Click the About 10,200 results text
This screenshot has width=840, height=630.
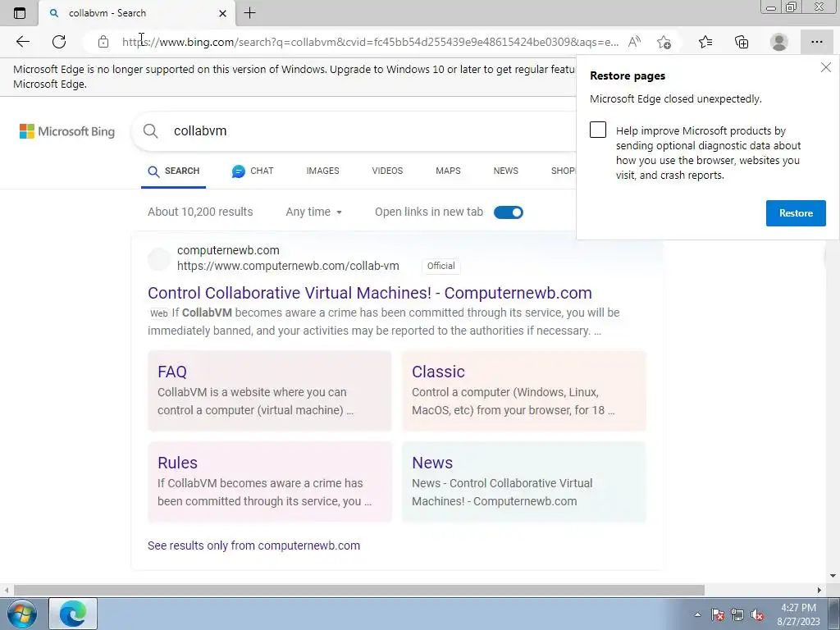[x=200, y=212]
